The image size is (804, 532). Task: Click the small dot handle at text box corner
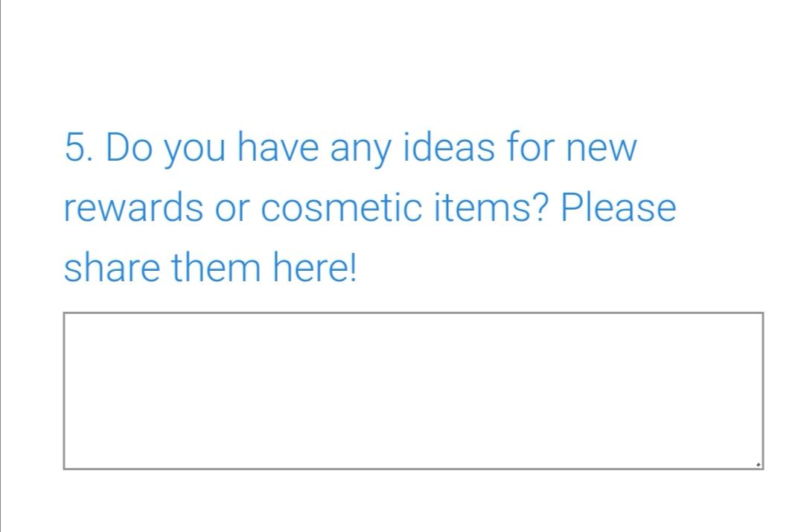(759, 465)
